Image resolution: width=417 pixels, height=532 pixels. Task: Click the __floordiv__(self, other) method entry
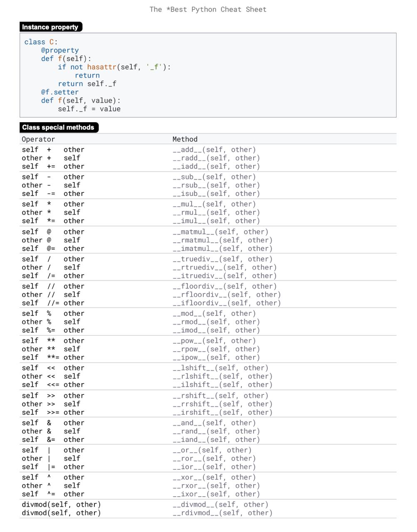pyautogui.click(x=225, y=286)
